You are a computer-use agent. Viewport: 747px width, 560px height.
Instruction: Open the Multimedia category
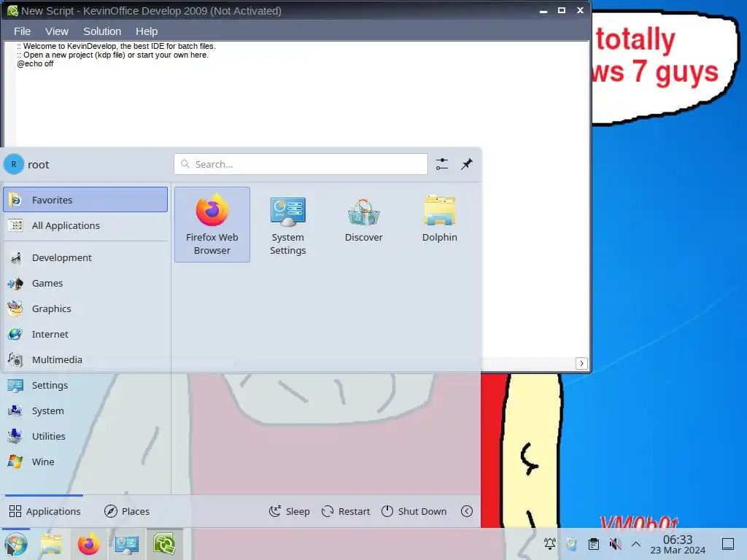coord(85,359)
